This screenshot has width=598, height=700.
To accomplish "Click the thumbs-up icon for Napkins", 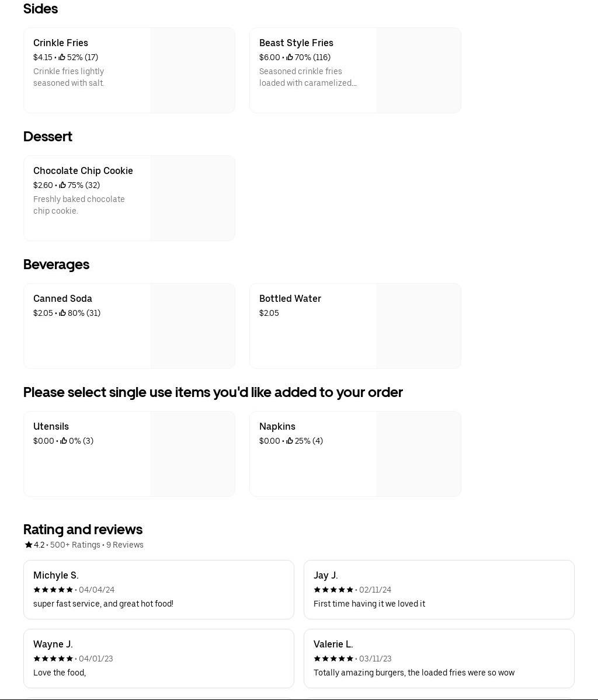I will [x=290, y=441].
